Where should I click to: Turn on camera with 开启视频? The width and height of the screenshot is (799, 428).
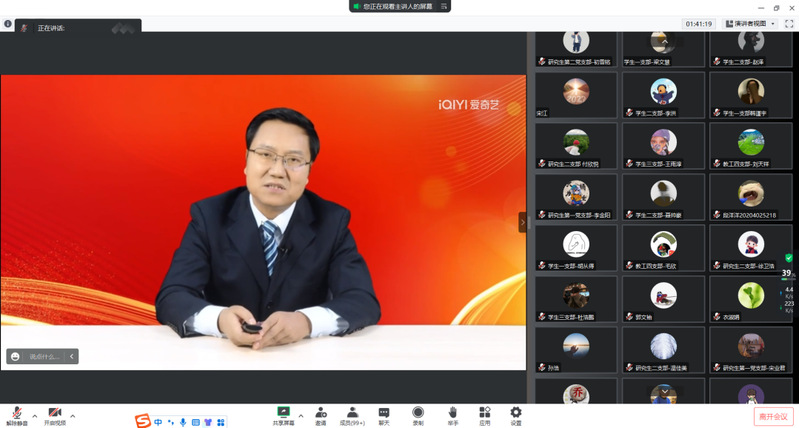[53, 415]
